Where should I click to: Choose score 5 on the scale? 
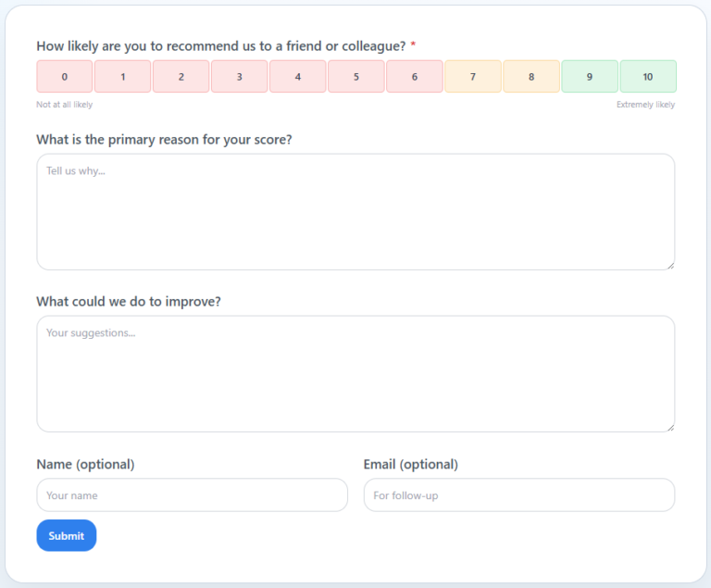pyautogui.click(x=356, y=76)
